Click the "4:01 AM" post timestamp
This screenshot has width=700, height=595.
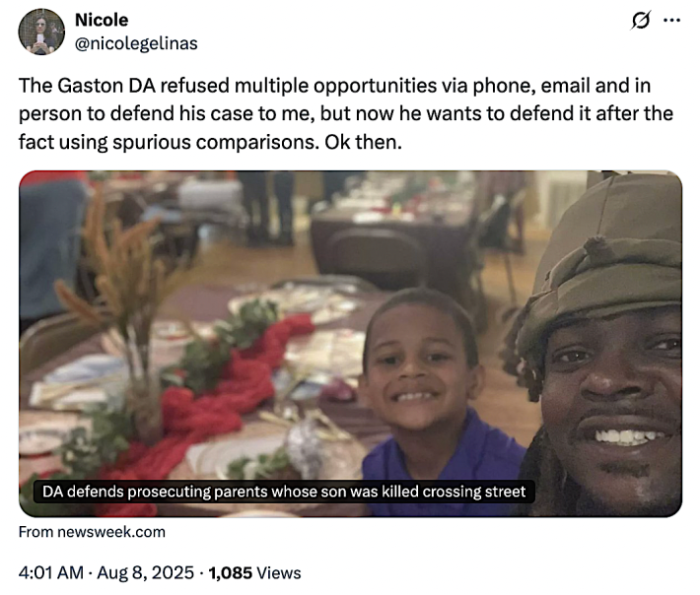50,572
